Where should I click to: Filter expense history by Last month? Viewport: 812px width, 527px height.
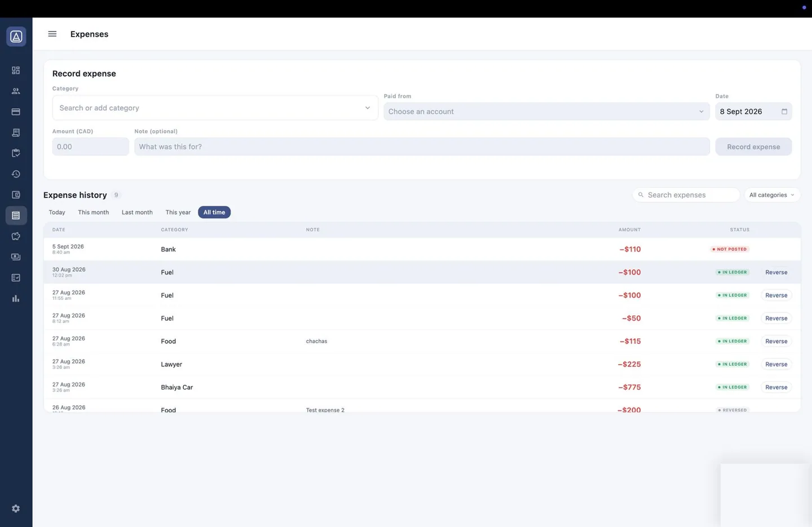click(137, 212)
